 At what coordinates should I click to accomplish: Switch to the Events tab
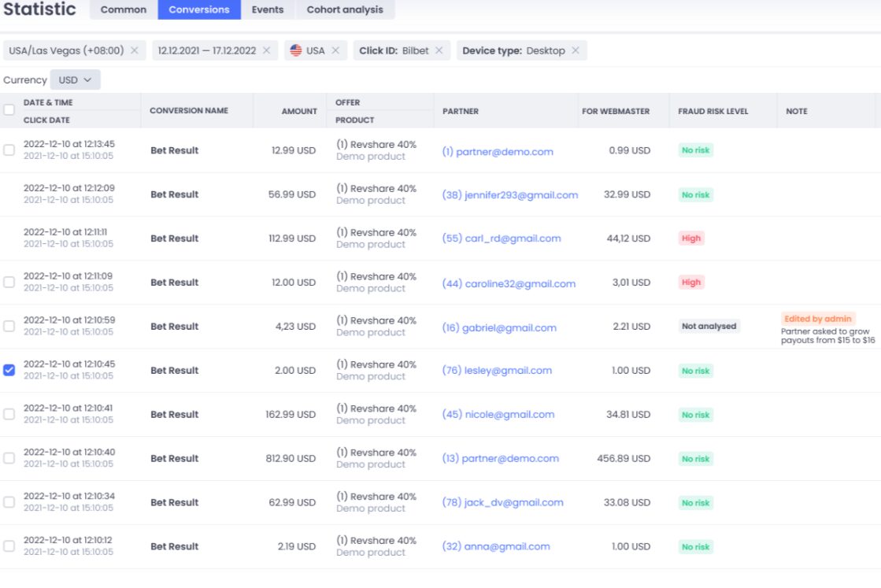click(267, 9)
